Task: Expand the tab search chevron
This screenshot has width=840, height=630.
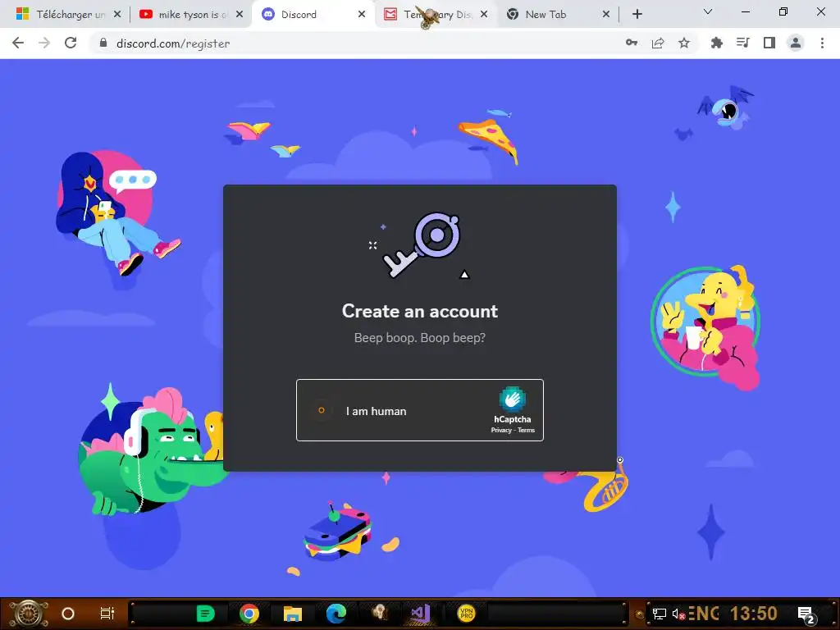Action: click(x=708, y=11)
